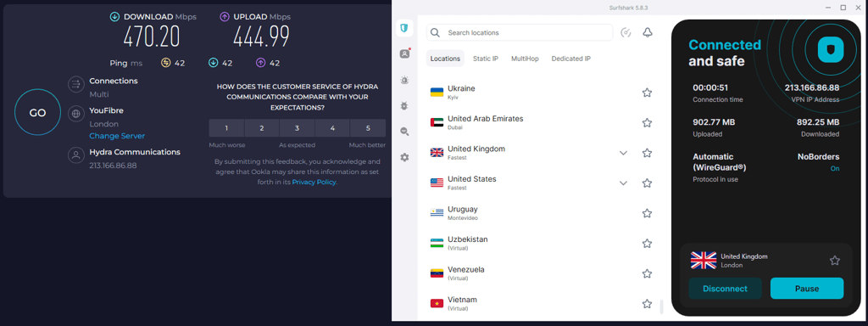This screenshot has height=326, width=868.
Task: Open the Privacy Policy link
Action: pyautogui.click(x=314, y=182)
